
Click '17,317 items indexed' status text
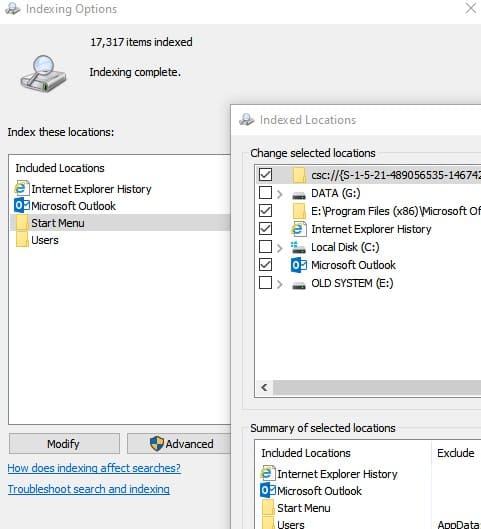click(141, 42)
